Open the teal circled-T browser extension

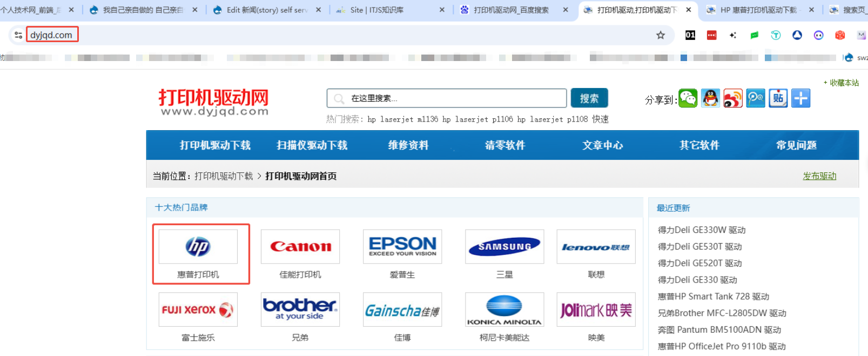coord(776,35)
